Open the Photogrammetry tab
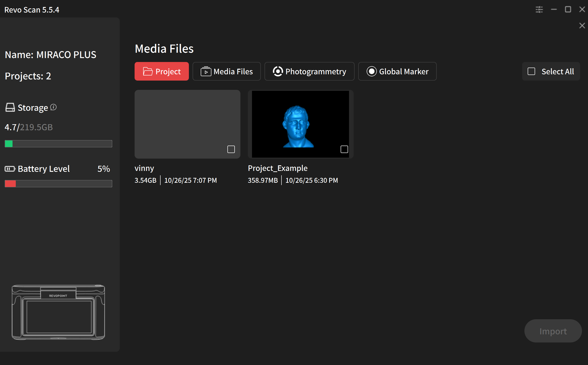This screenshot has height=365, width=588. click(309, 72)
